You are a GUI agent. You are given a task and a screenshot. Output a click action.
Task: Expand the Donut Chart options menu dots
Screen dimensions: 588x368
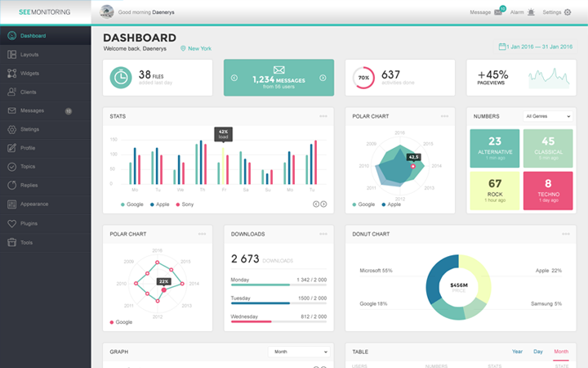pos(566,234)
